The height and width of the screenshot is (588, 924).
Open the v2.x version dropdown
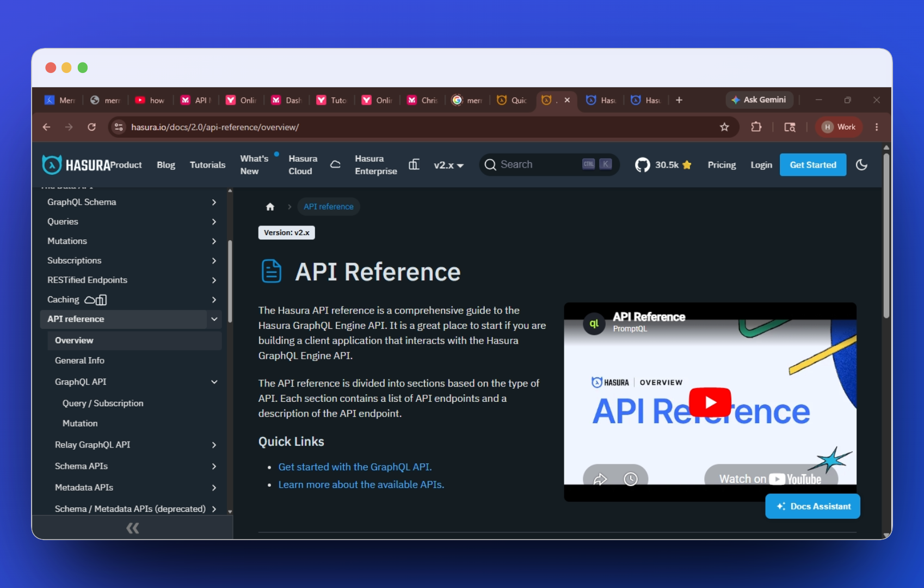coord(448,165)
